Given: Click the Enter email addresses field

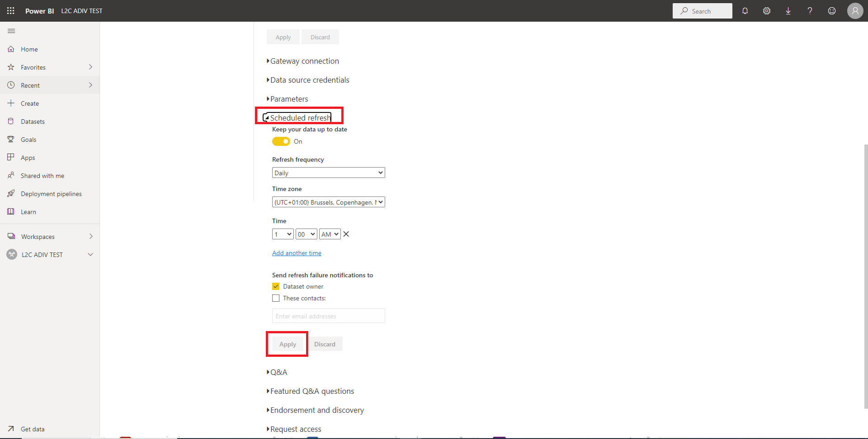Looking at the screenshot, I should click(x=329, y=316).
